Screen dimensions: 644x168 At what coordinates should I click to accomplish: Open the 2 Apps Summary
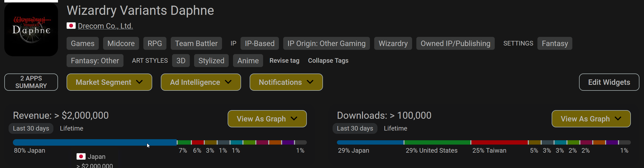pos(31,82)
